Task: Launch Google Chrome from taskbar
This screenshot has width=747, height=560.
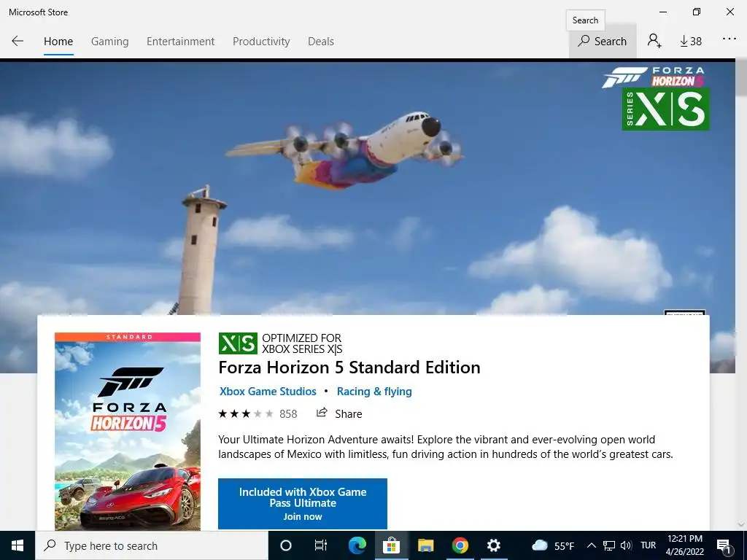Action: (460, 545)
